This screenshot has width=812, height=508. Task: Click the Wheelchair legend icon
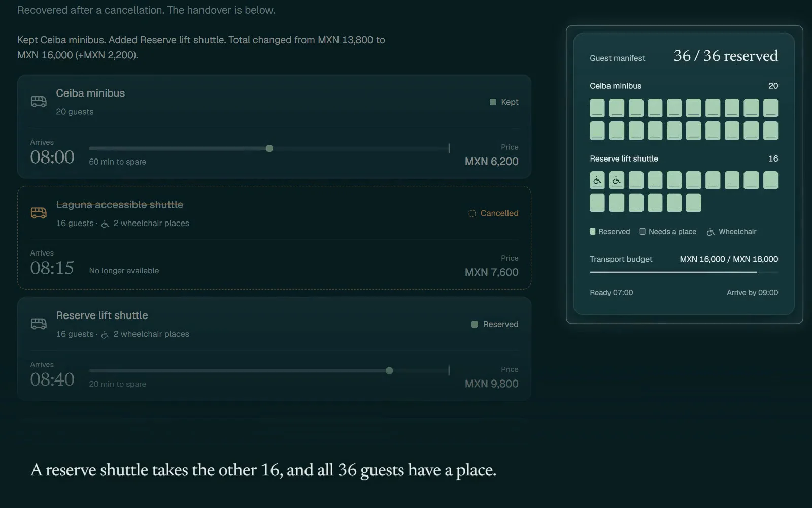[710, 232]
